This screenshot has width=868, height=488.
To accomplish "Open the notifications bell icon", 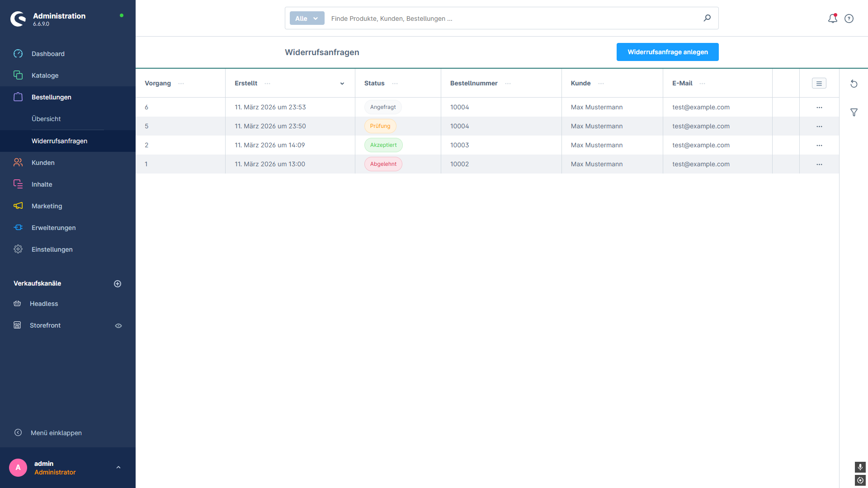I will [x=832, y=19].
